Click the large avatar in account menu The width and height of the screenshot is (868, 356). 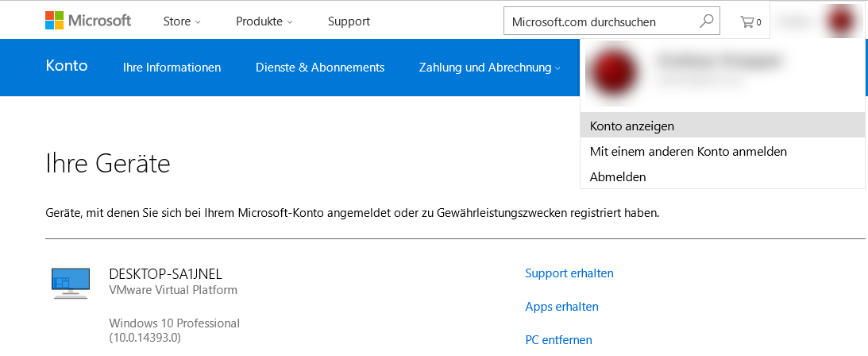click(613, 73)
